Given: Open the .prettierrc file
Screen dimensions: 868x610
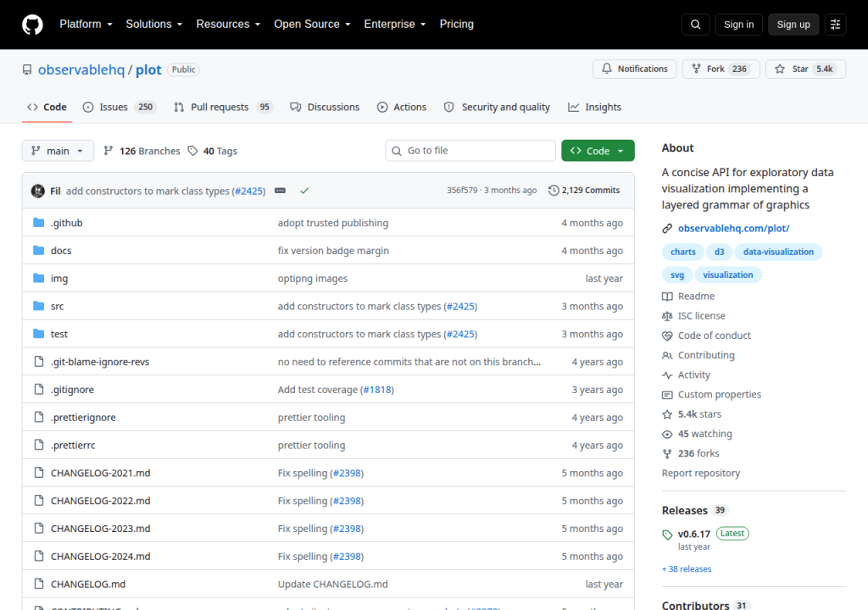Looking at the screenshot, I should point(73,445).
